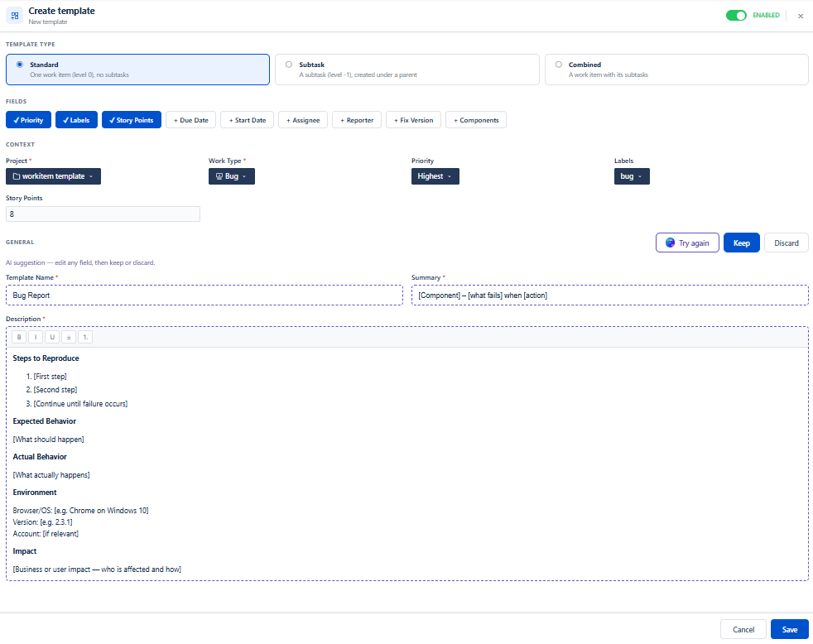
Task: Toggle bold formatting in description
Action: pyautogui.click(x=19, y=337)
